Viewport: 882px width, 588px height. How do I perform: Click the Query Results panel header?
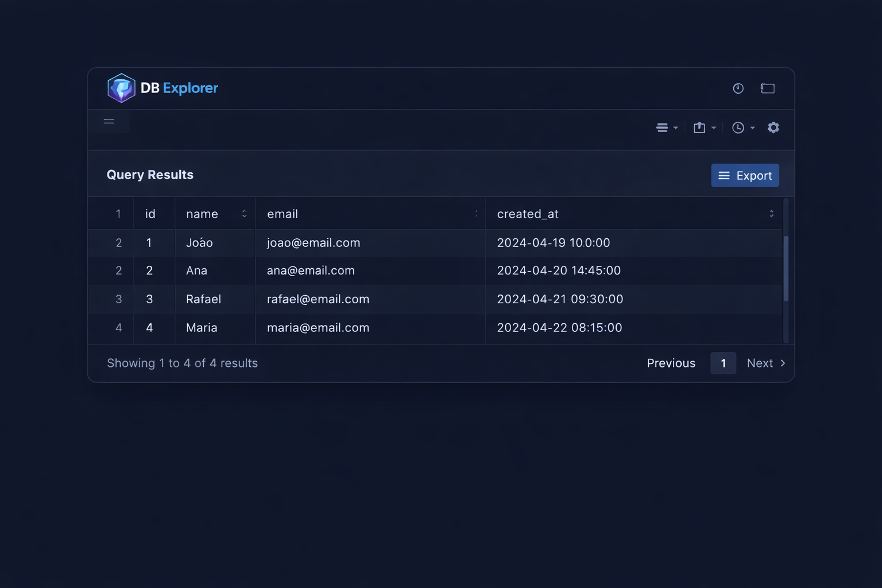click(x=150, y=175)
